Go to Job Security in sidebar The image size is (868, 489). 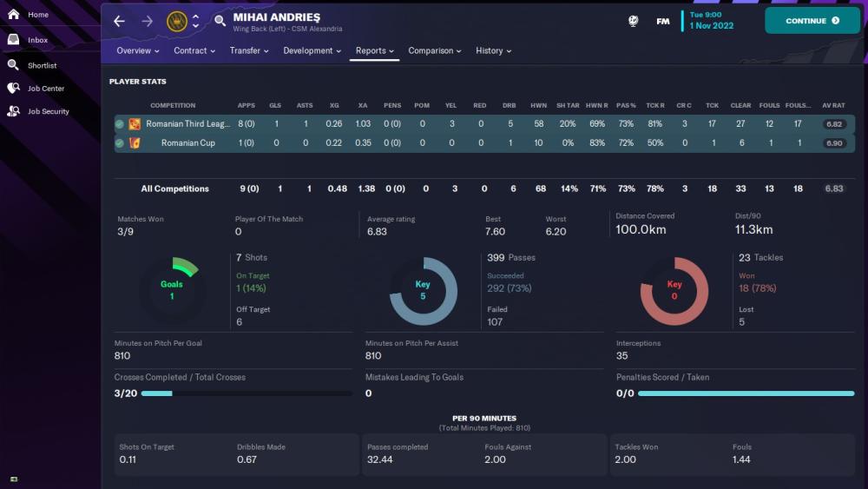[48, 111]
